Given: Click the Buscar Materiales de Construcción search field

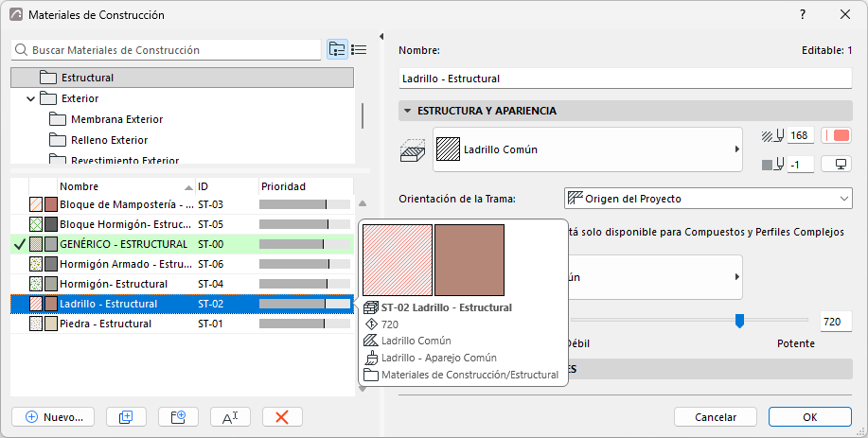Looking at the screenshot, I should 166,50.
